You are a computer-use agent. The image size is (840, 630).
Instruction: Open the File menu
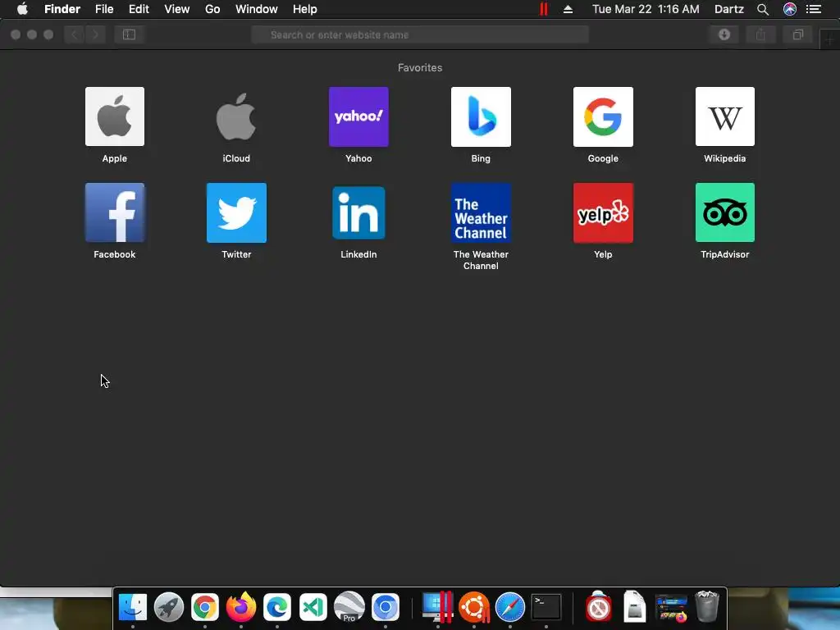[x=104, y=9]
